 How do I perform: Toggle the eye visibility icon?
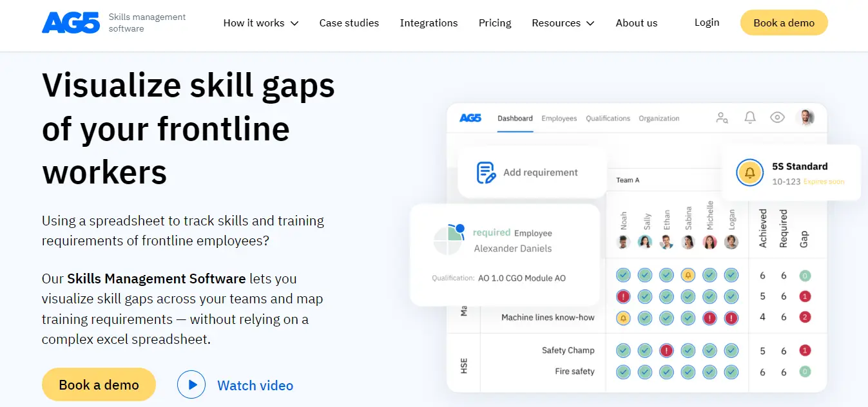tap(777, 117)
